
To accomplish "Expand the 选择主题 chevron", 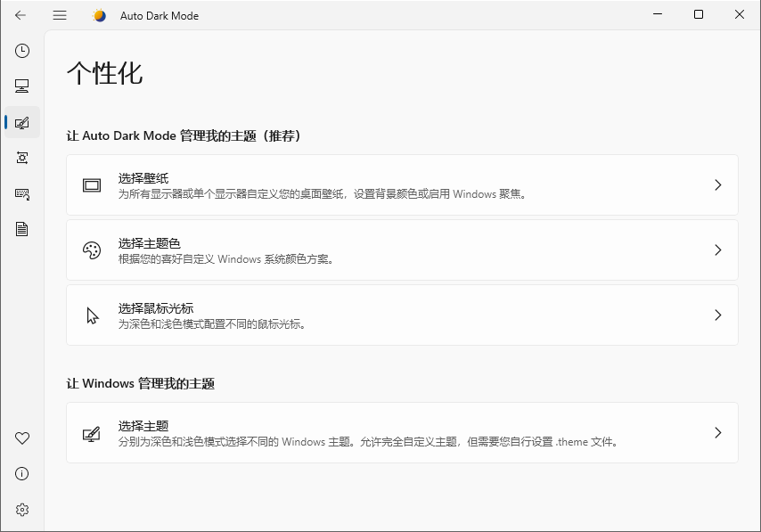I will tap(718, 432).
